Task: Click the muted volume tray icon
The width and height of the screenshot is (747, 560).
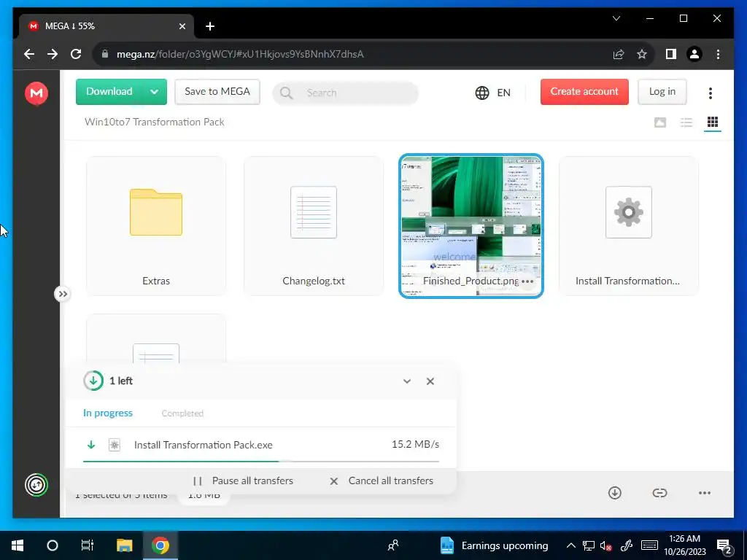Action: [606, 545]
